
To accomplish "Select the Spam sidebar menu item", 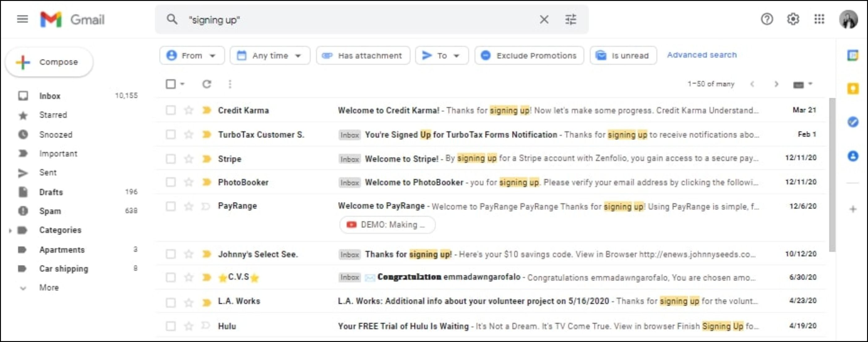I will (x=51, y=210).
